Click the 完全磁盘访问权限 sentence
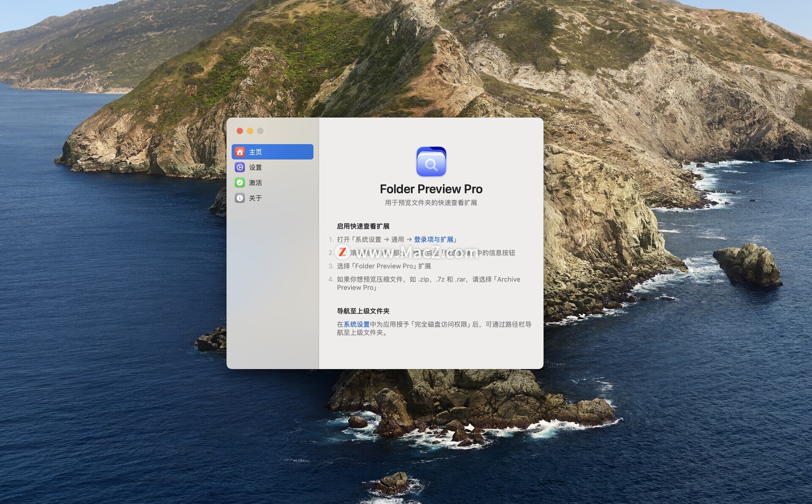The image size is (812, 504). (x=434, y=329)
